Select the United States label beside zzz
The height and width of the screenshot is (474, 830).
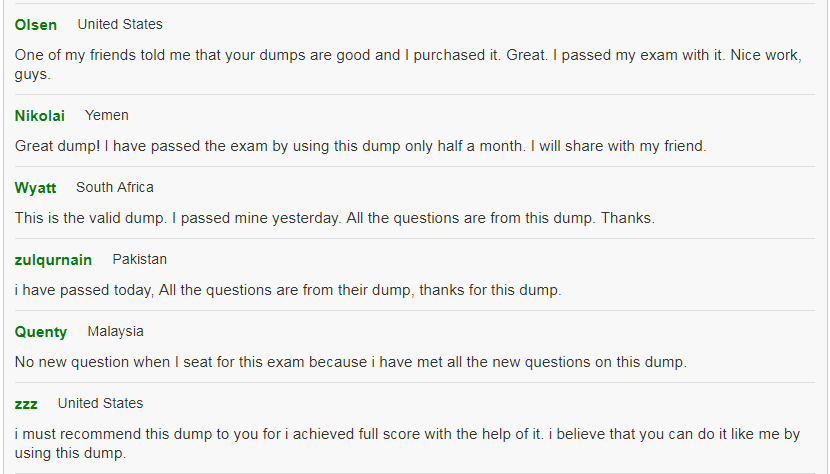pyautogui.click(x=101, y=404)
